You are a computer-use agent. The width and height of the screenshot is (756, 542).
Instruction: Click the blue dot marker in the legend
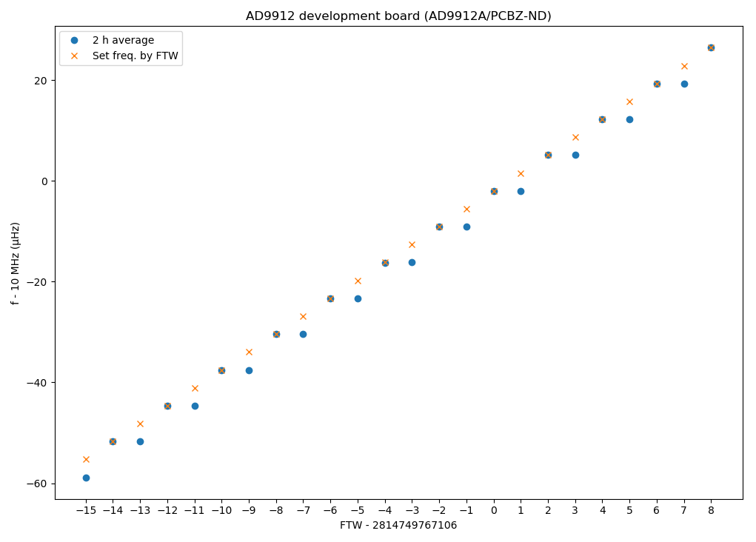point(74,41)
